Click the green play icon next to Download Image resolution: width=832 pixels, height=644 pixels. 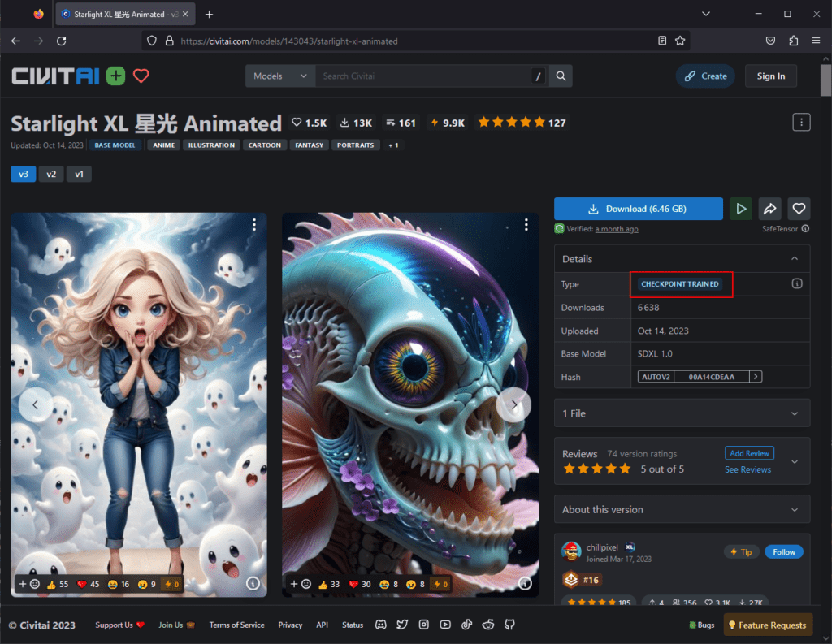(x=740, y=209)
